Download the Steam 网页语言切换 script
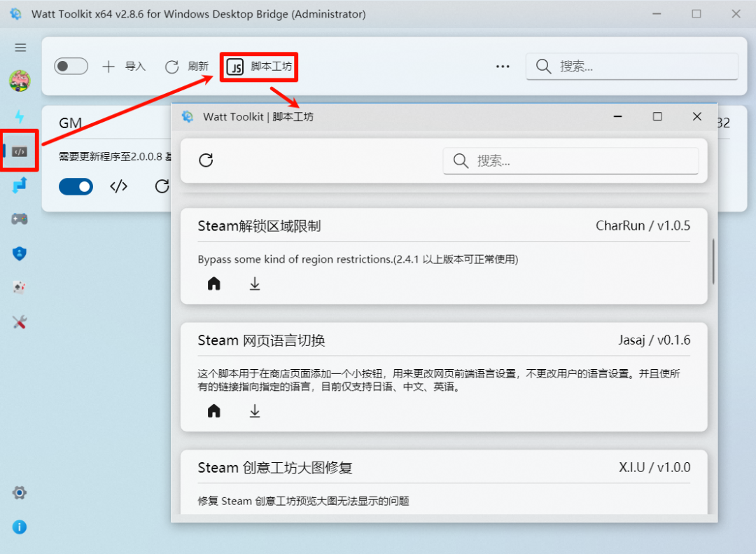756x554 pixels. (x=254, y=410)
